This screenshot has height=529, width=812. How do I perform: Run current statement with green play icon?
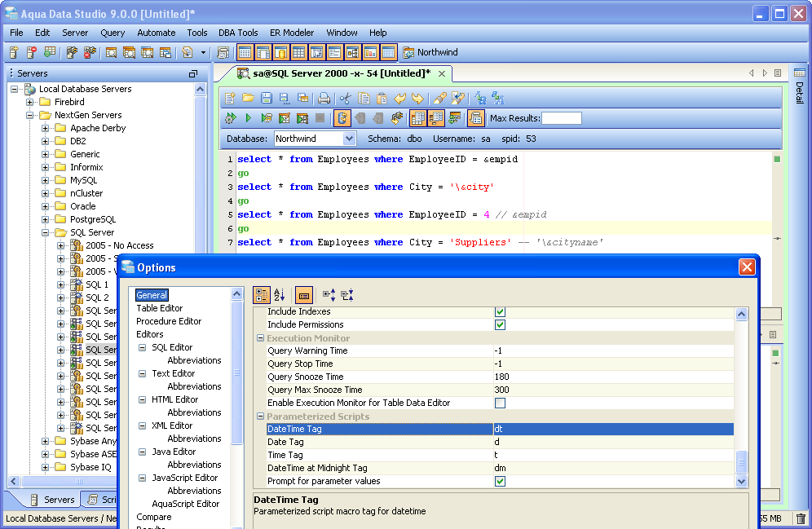point(249,118)
